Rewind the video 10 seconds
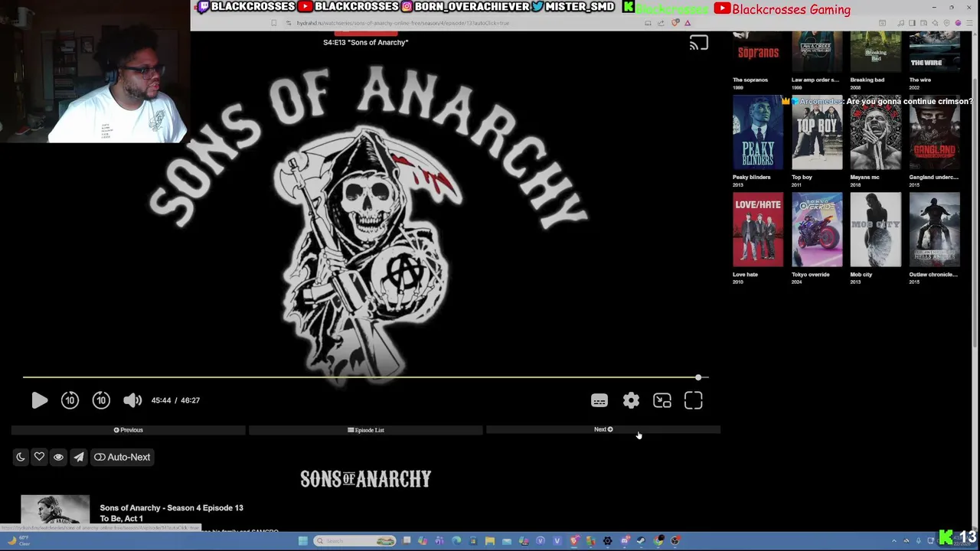980x551 pixels. (x=70, y=400)
